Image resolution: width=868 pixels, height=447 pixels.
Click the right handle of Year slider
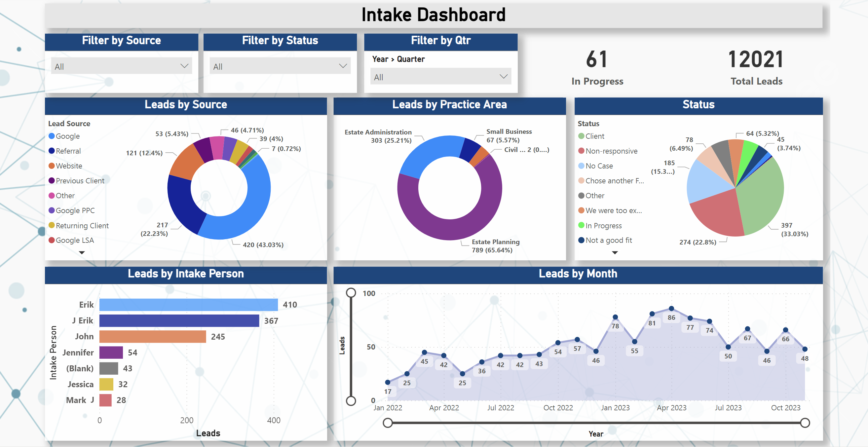805,423
